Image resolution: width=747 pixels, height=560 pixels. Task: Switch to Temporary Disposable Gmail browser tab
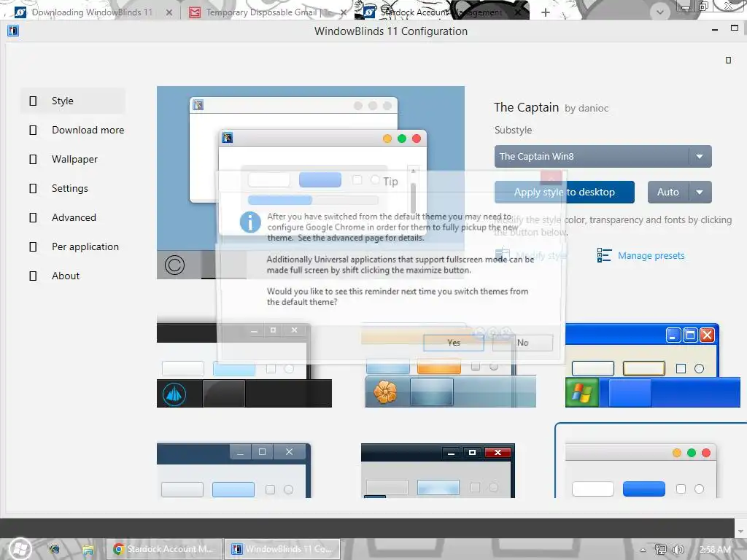[269, 12]
